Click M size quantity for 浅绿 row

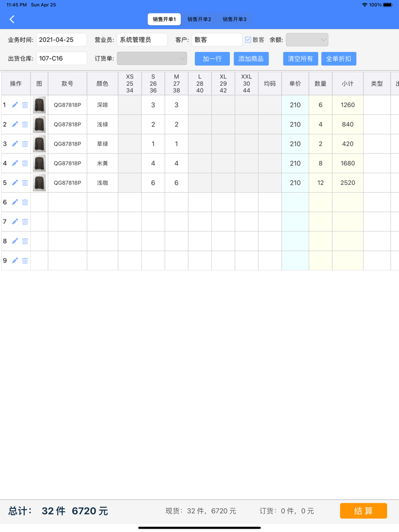177,124
